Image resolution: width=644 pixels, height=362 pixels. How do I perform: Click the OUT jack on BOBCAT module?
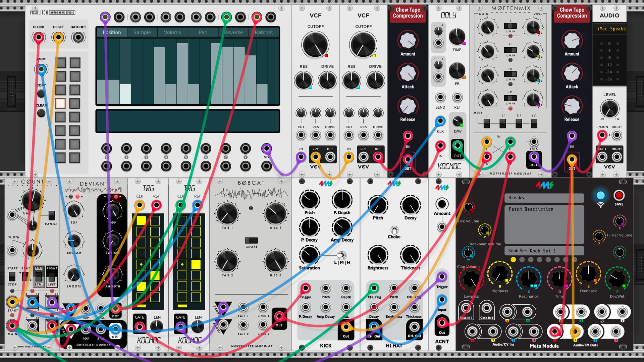click(x=279, y=316)
